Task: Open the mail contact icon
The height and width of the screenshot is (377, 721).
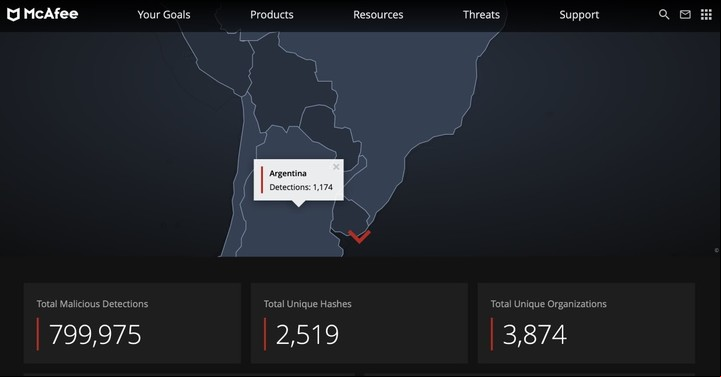Action: [685, 15]
